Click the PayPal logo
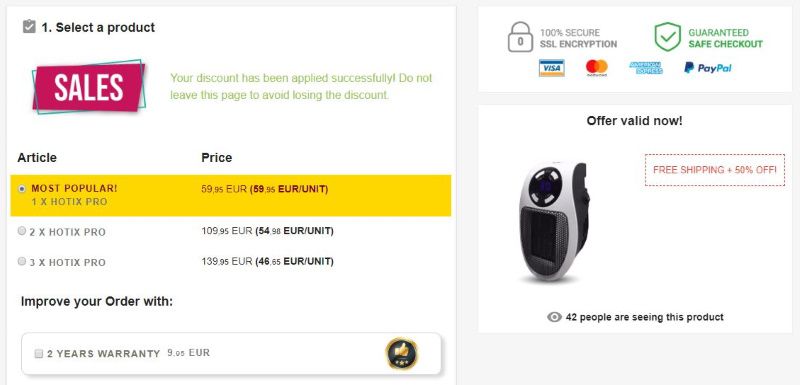Image resolution: width=800 pixels, height=385 pixels. click(x=708, y=68)
